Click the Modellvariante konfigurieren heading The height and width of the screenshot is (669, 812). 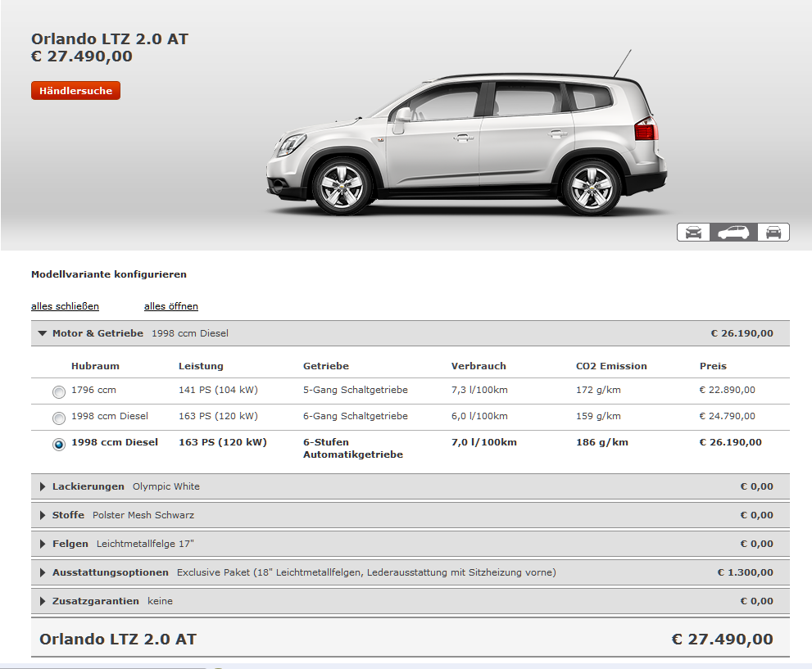[109, 274]
